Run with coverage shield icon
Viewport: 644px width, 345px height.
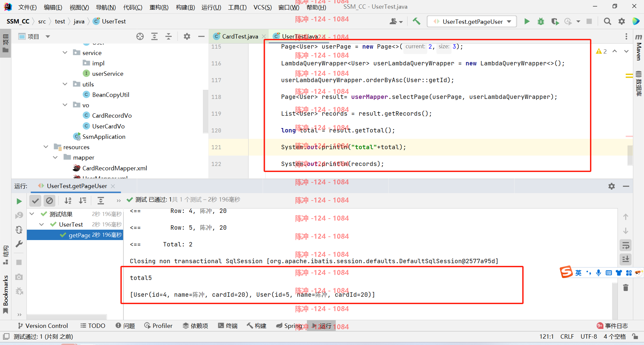point(555,21)
